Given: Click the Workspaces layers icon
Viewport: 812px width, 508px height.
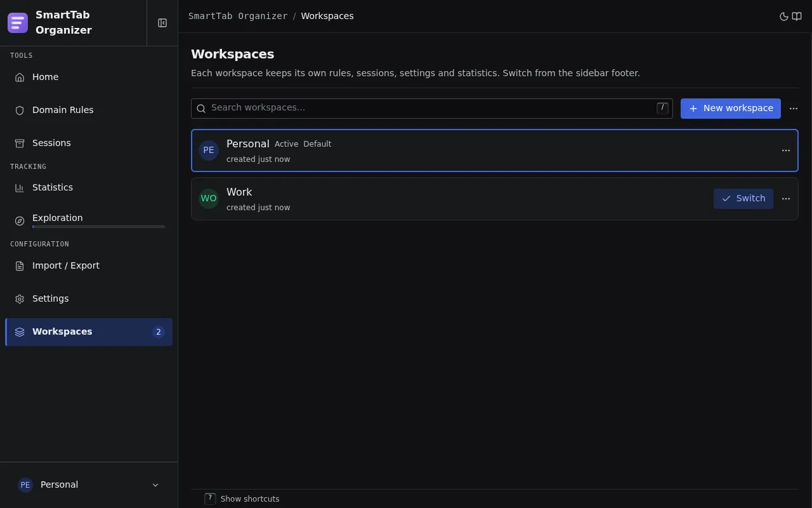Looking at the screenshot, I should [x=20, y=332].
